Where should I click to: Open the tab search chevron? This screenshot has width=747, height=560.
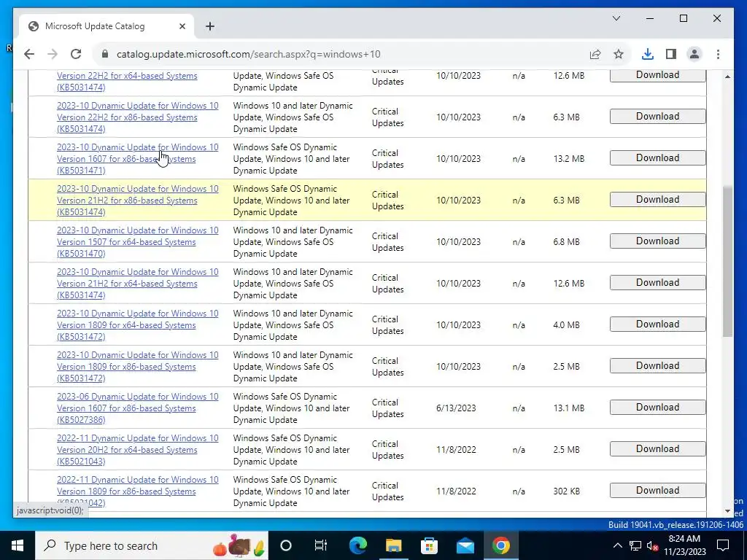[616, 18]
